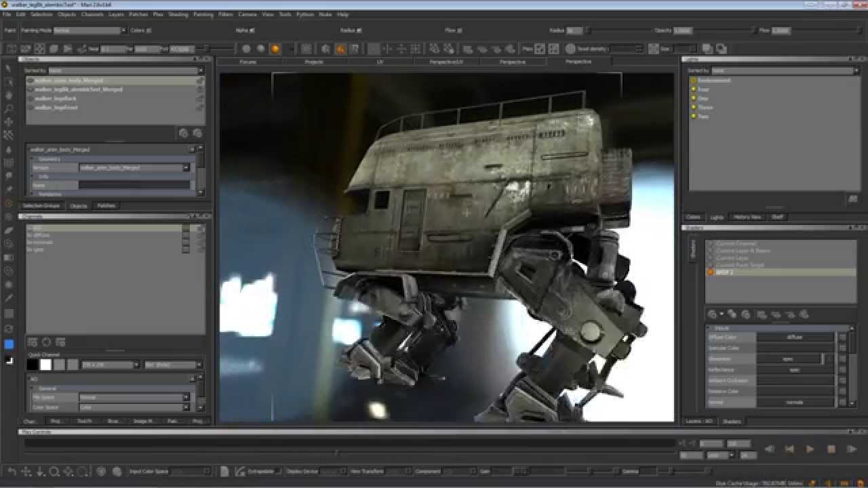Click the orange full lighting sphere icon
Image resolution: width=868 pixels, height=488 pixels.
[275, 49]
